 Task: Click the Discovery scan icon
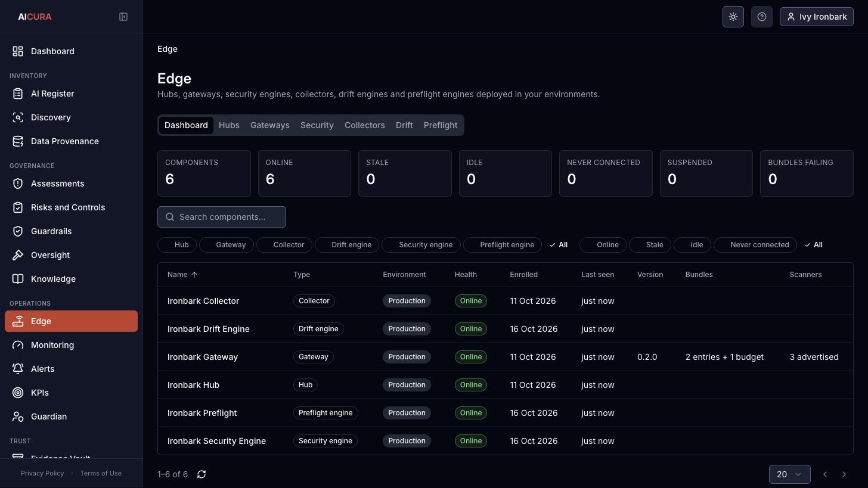[x=18, y=117]
